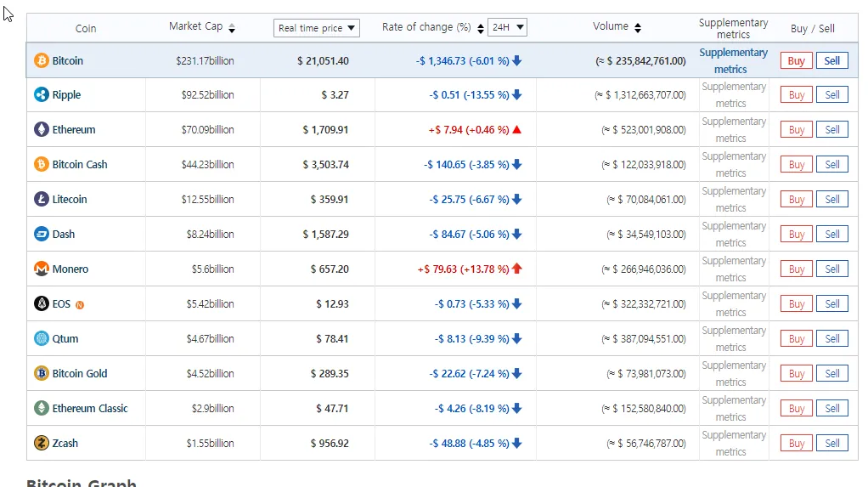The height and width of the screenshot is (487, 868).
Task: Click the Ethereum Classic logo icon
Action: point(42,408)
